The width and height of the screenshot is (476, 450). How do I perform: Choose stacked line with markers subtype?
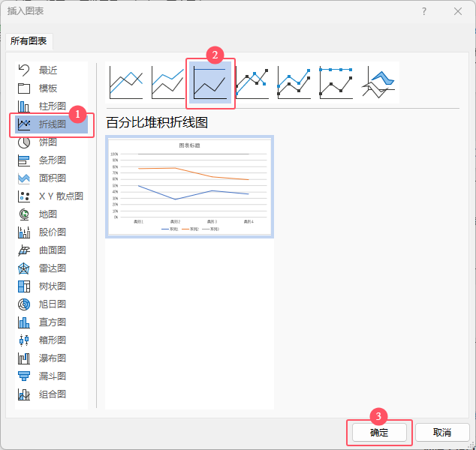[294, 82]
